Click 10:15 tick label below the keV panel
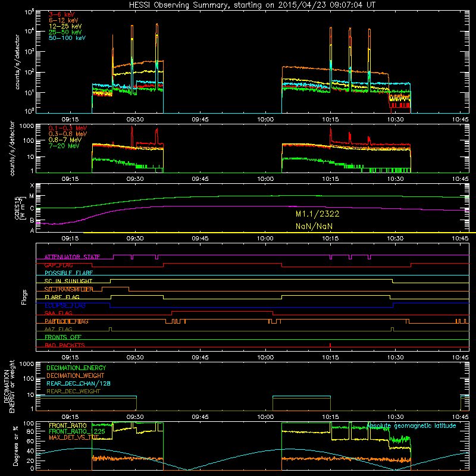 tap(330, 120)
